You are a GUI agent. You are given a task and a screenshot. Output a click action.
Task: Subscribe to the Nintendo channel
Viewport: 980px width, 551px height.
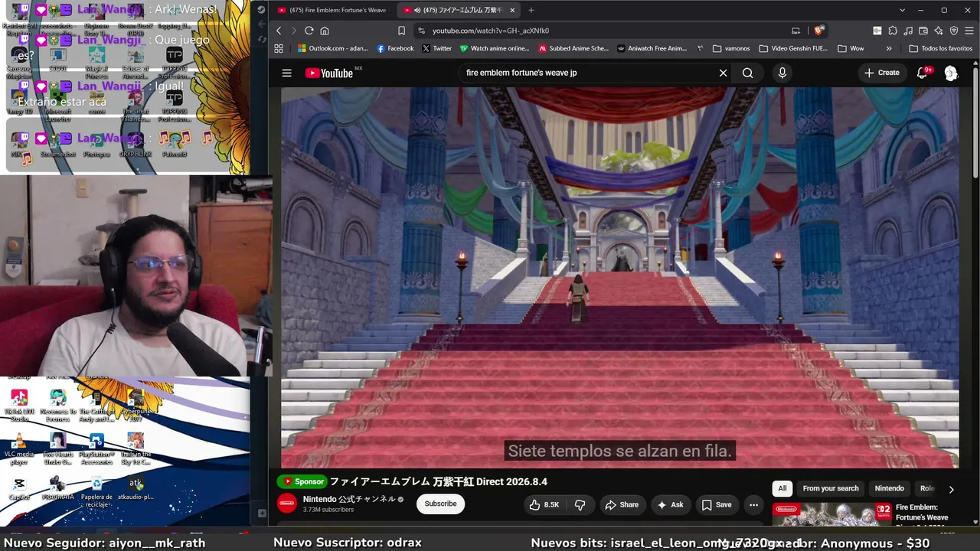tap(441, 504)
